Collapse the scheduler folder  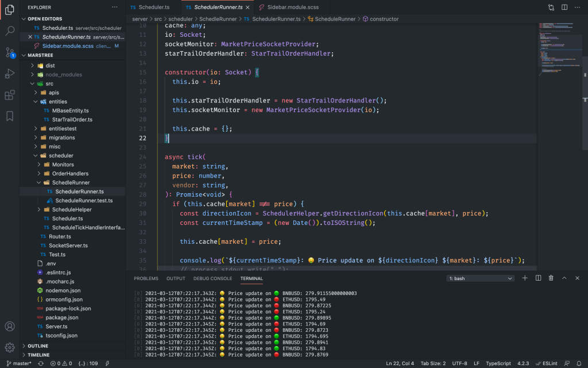[60, 155]
